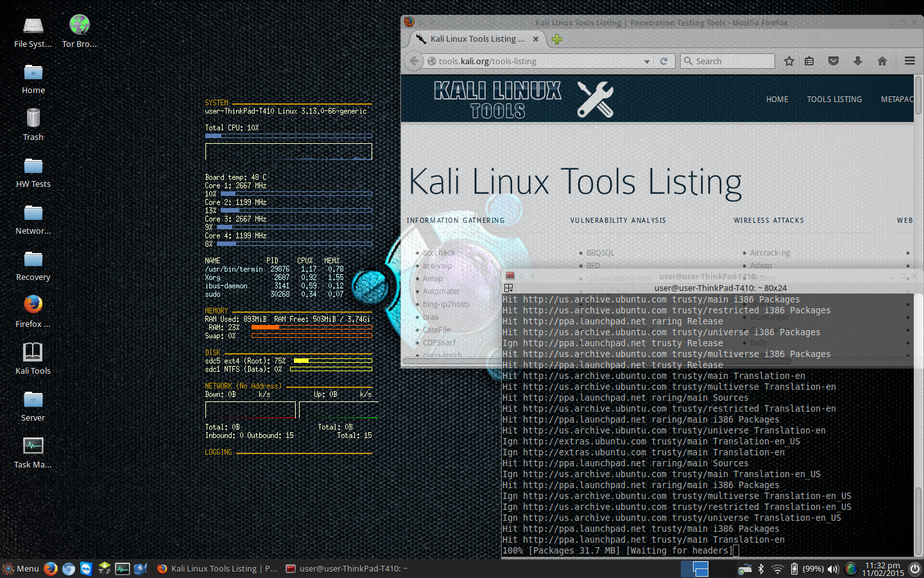Click the clock showing 11:32 pm
This screenshot has width=924, height=578.
point(883,569)
